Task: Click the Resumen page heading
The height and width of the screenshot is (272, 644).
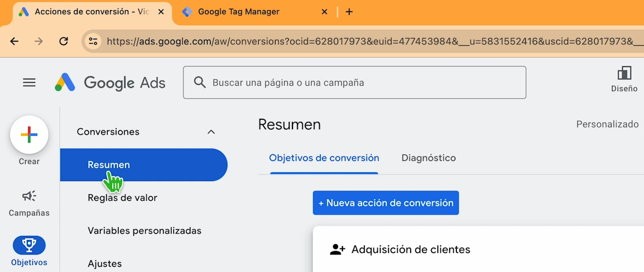Action: (x=289, y=124)
